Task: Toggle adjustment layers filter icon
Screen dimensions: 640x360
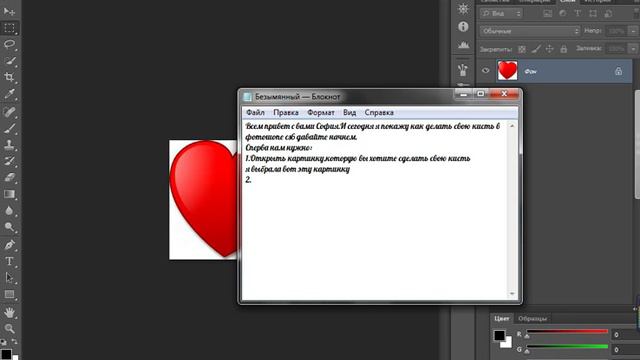Action: click(562, 13)
